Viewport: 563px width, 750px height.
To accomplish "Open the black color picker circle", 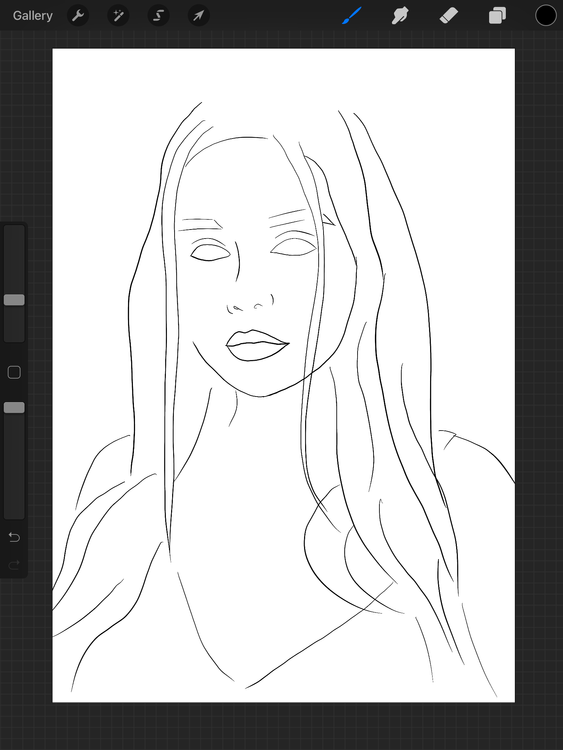I will pos(545,16).
